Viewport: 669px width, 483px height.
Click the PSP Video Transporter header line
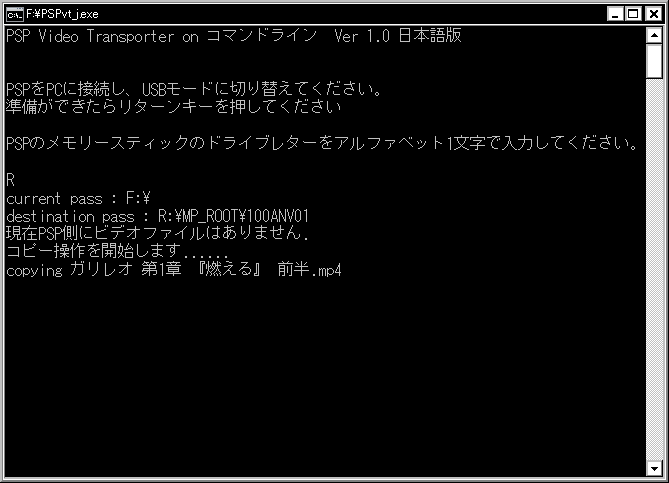[233, 36]
